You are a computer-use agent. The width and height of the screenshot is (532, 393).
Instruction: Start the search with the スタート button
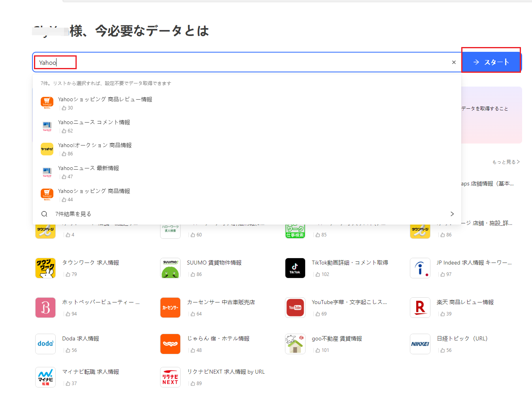pos(491,62)
